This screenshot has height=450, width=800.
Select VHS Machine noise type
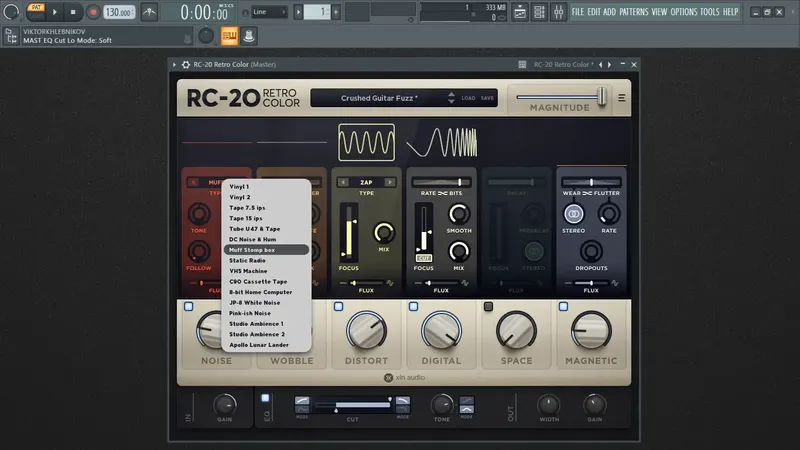(x=266, y=271)
